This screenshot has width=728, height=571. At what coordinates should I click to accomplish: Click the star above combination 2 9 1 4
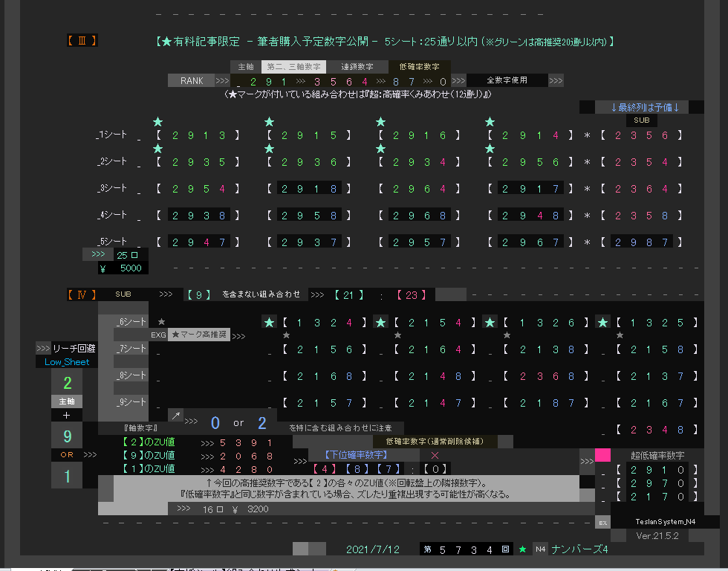pyautogui.click(x=490, y=122)
